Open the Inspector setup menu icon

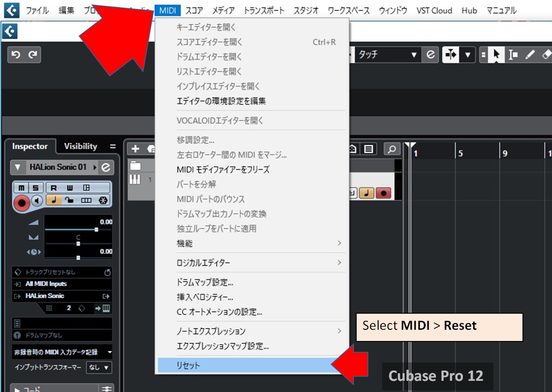112,146
